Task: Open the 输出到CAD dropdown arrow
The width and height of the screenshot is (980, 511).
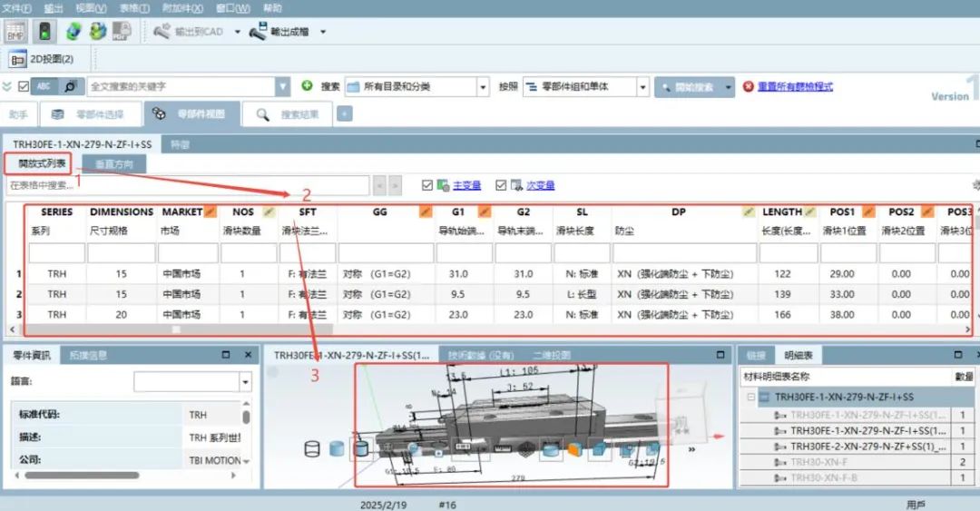Action: (x=238, y=32)
